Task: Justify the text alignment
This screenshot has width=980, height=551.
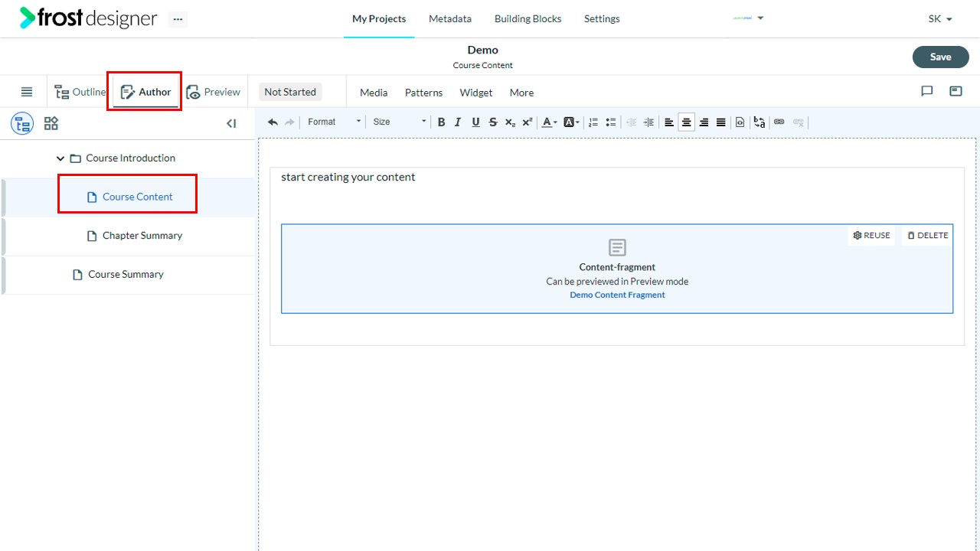Action: (720, 122)
